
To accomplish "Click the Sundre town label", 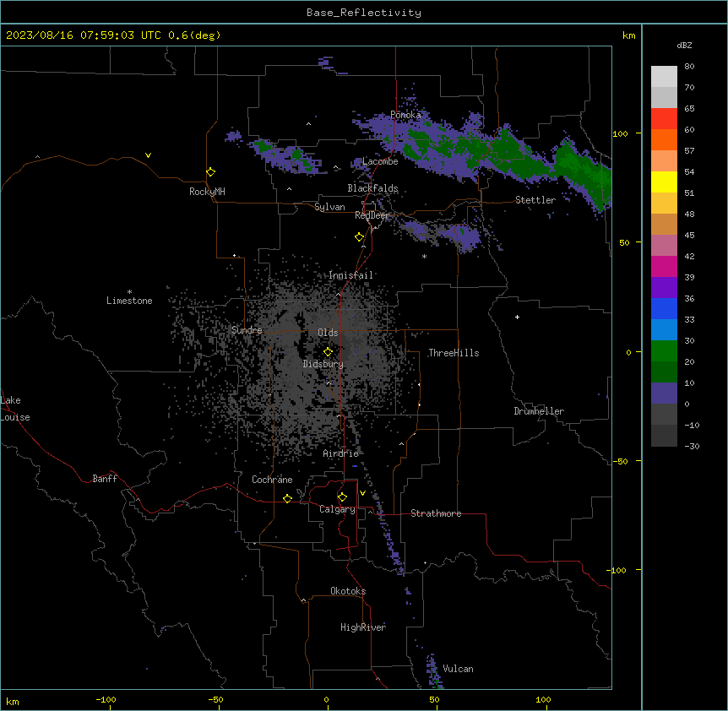I will click(x=247, y=330).
